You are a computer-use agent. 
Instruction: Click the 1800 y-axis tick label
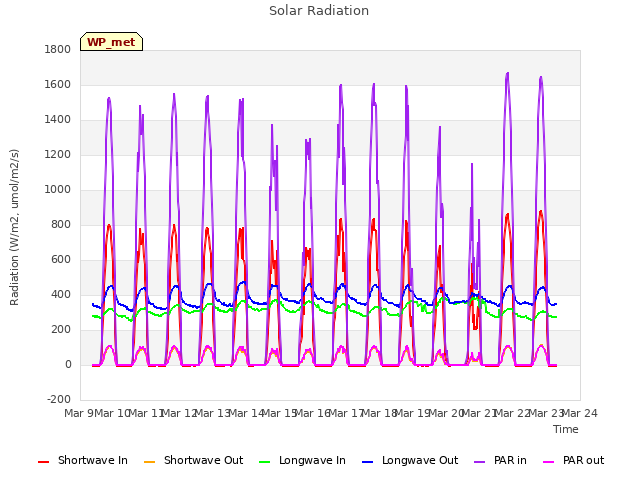[58, 49]
